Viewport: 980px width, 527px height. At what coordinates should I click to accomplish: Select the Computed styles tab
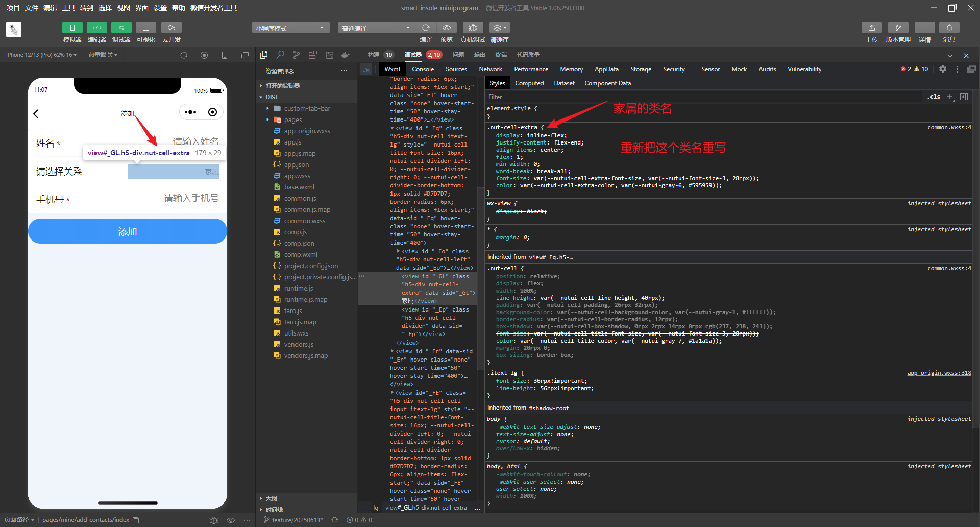pos(529,83)
